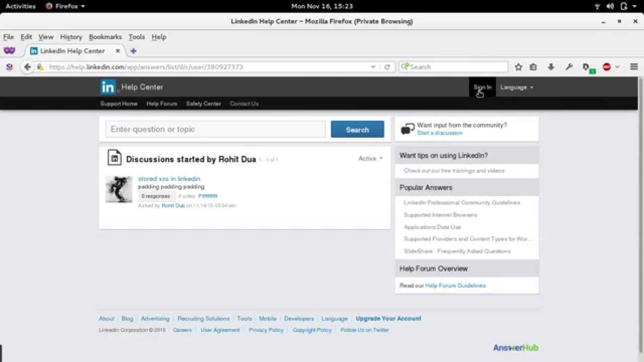Open SlideShare Frequently Asked Questions
This screenshot has width=644, height=362.
click(x=457, y=251)
